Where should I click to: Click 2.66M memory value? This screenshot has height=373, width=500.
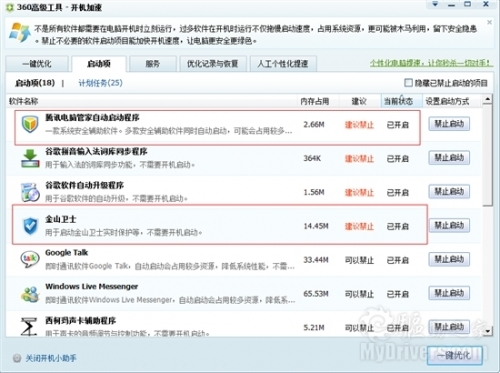[314, 125]
